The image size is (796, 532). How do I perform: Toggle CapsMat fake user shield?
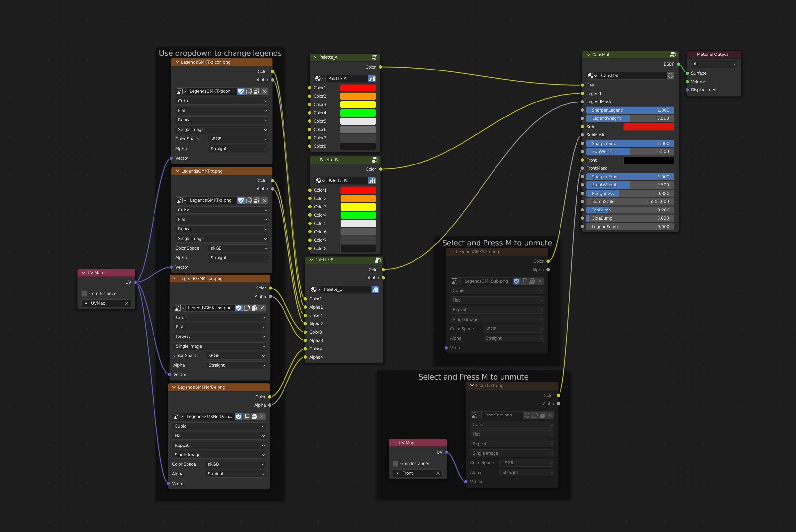coord(670,76)
